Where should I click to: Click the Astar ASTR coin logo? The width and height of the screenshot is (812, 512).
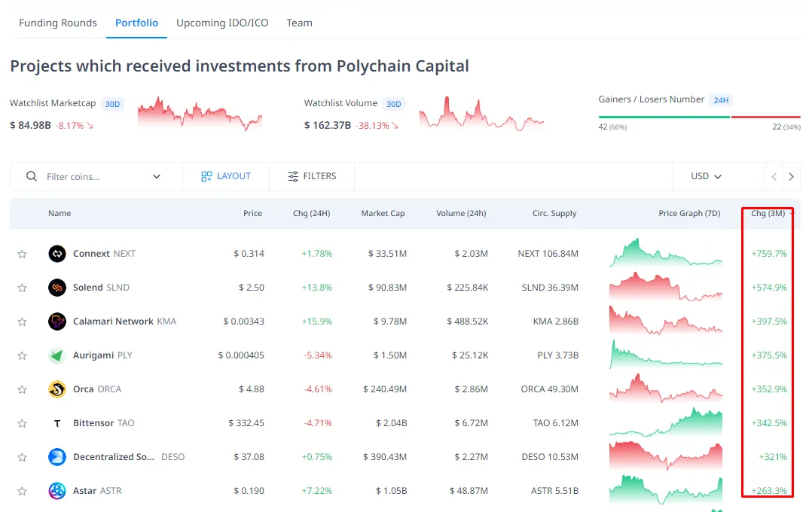coord(57,491)
